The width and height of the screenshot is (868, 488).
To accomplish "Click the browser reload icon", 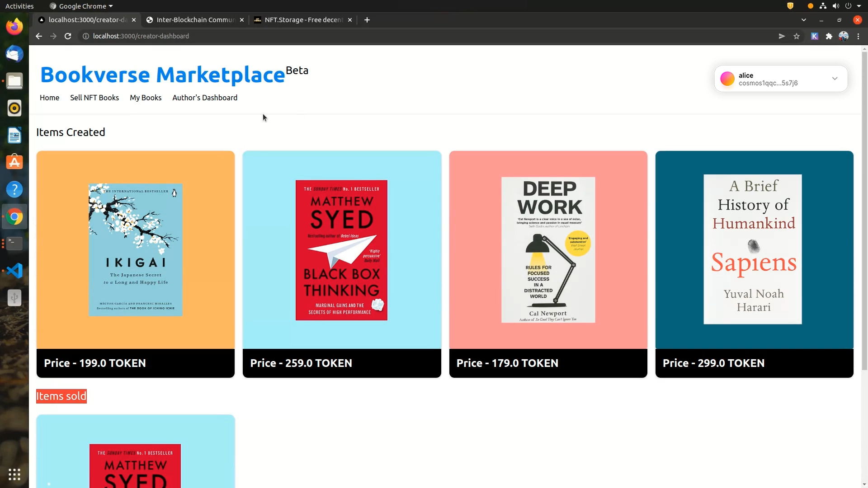I will pos(68,36).
